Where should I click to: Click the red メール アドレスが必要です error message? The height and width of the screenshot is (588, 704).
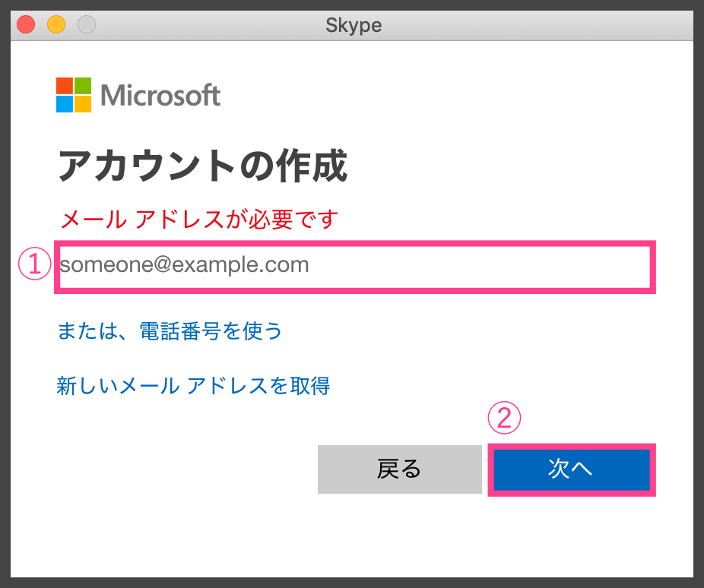point(199,220)
